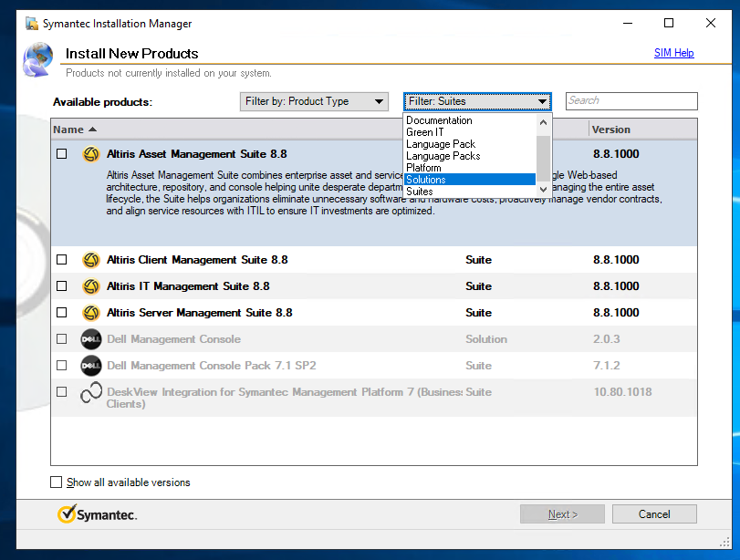
Task: Minimize the Symantec Installation Manager window
Action: 628,23
